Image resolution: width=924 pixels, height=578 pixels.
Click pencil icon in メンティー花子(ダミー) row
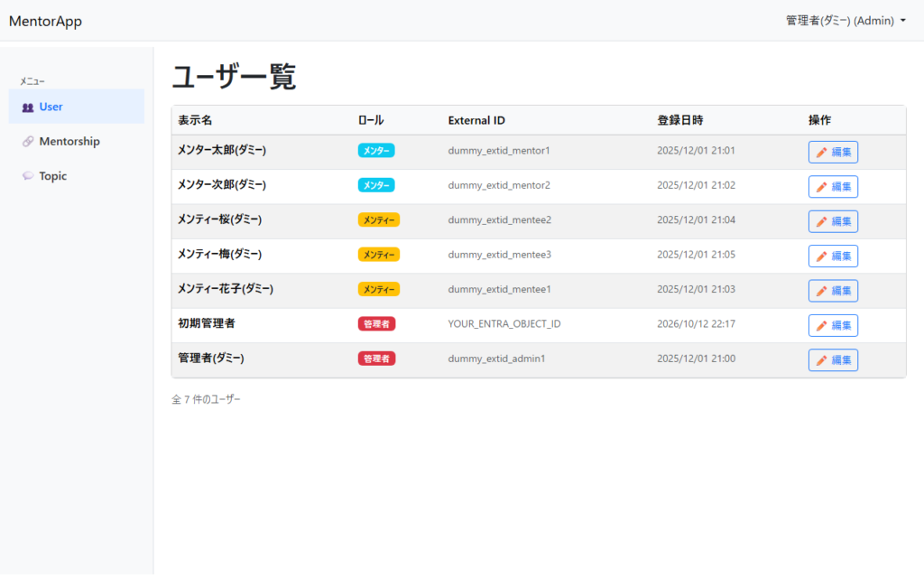[x=821, y=291]
